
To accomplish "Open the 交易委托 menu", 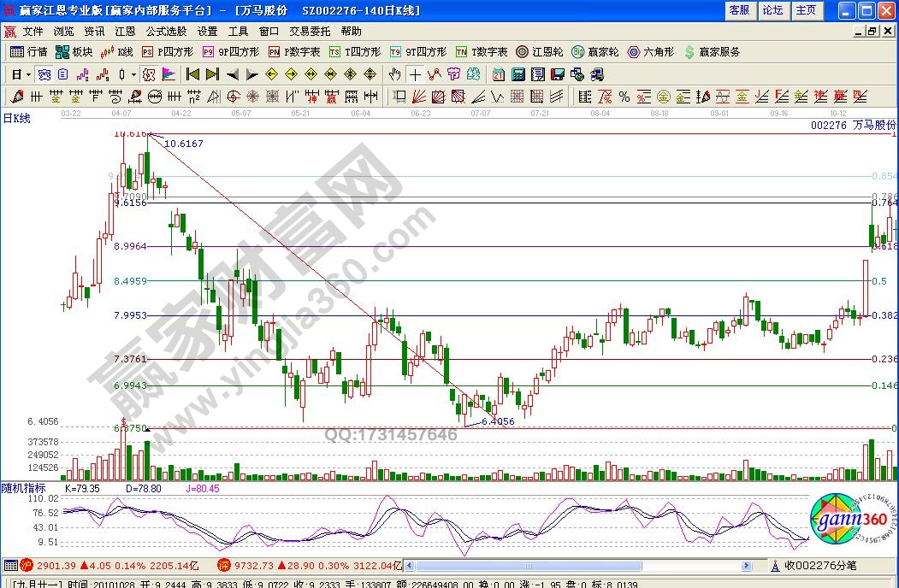I will click(x=310, y=32).
